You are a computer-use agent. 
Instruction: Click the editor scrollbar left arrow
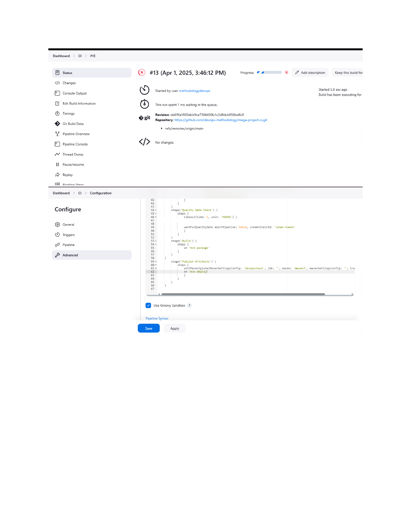tap(159, 294)
